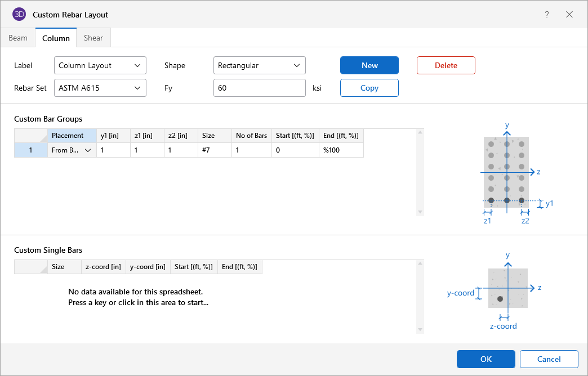Screen dimensions: 588x376
Task: Select the Size cell showing #7
Action: click(x=215, y=150)
